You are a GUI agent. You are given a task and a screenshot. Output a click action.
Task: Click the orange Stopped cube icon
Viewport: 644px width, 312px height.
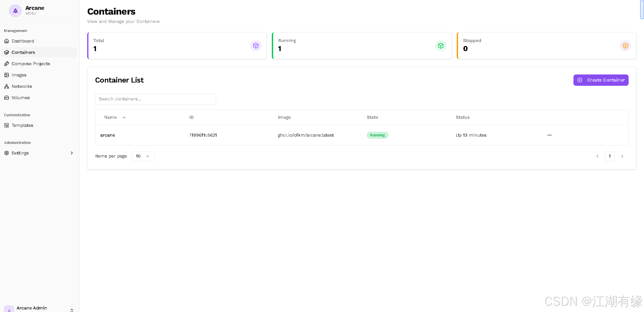coord(625,46)
